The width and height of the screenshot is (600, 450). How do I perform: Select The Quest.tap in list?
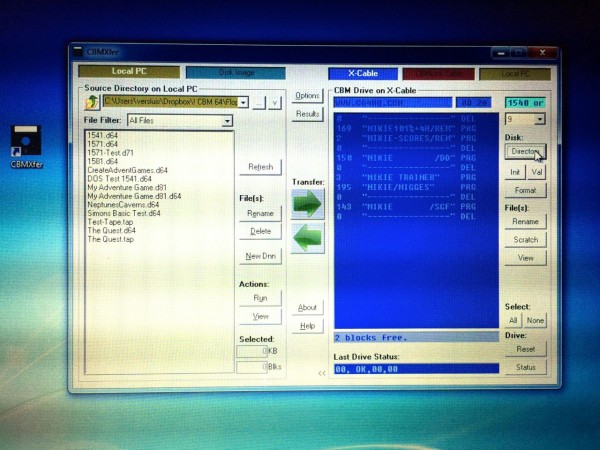[111, 240]
